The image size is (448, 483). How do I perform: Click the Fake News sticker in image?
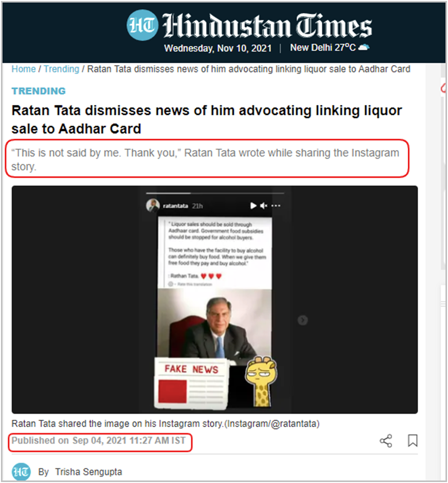pos(191,383)
